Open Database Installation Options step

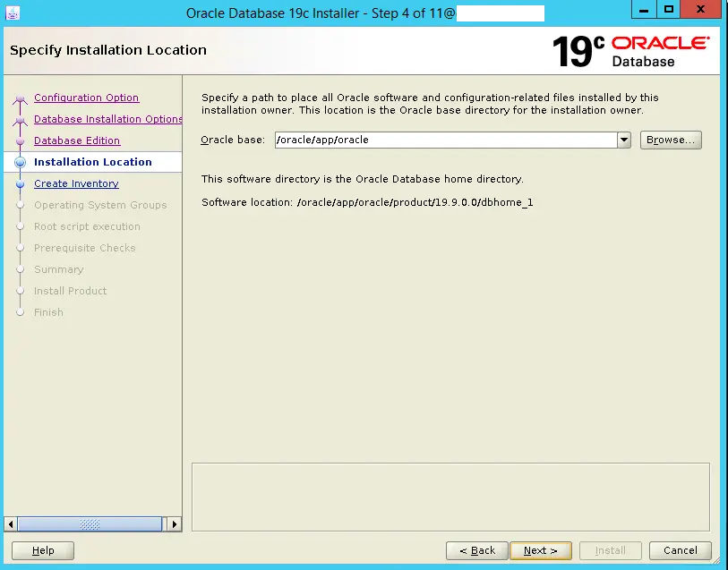point(107,119)
